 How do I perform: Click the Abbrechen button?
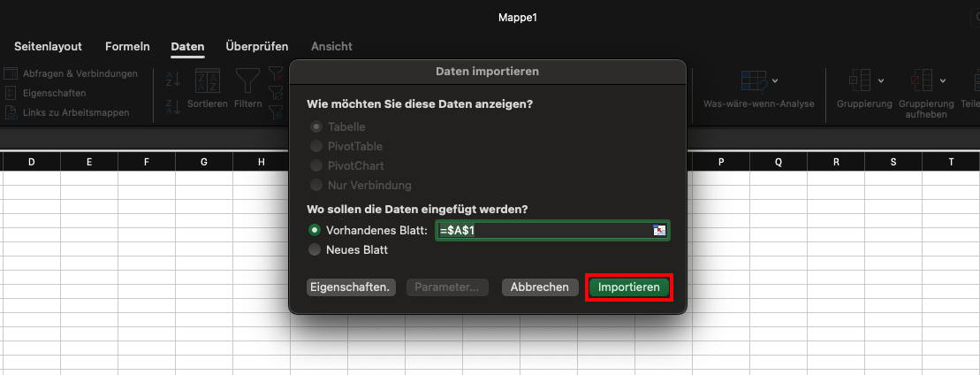(x=539, y=287)
